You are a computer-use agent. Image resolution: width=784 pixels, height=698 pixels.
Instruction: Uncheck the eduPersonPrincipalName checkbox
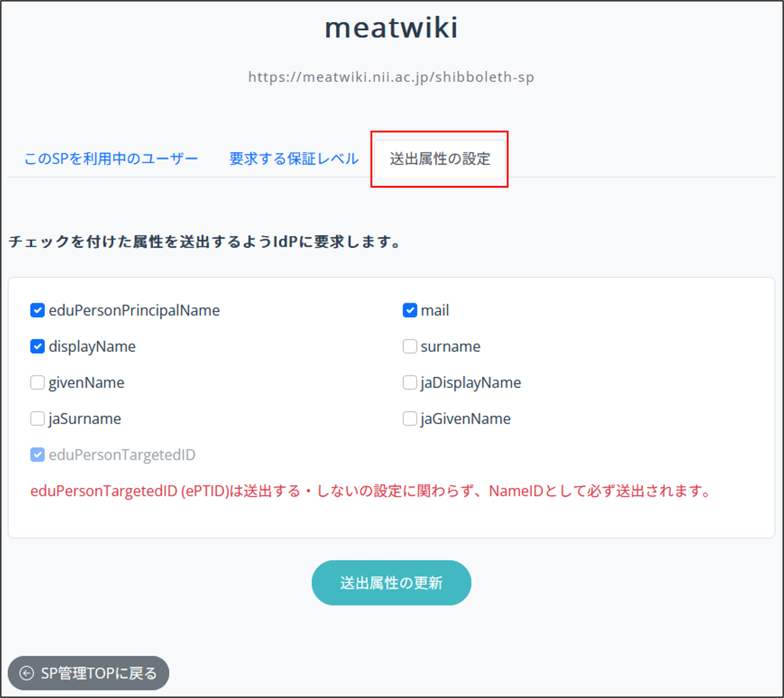37,310
